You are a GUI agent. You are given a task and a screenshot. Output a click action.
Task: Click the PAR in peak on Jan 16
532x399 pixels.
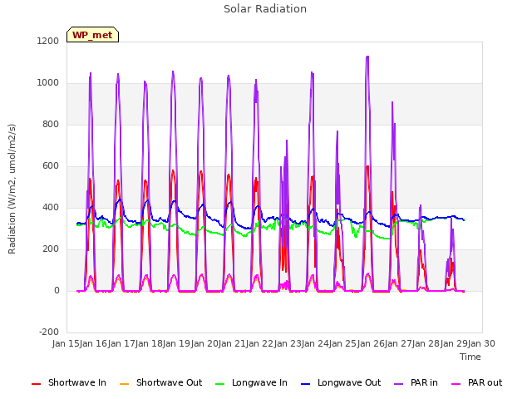[91, 73]
